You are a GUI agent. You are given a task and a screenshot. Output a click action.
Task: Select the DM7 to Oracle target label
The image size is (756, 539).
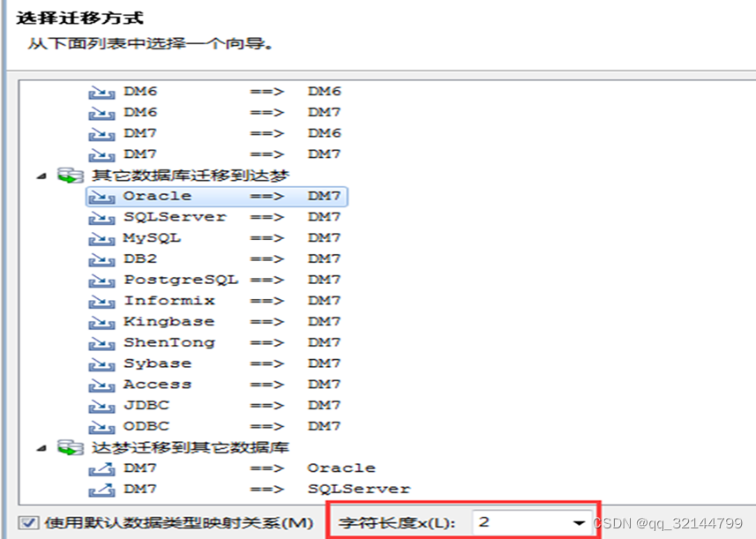(x=341, y=468)
